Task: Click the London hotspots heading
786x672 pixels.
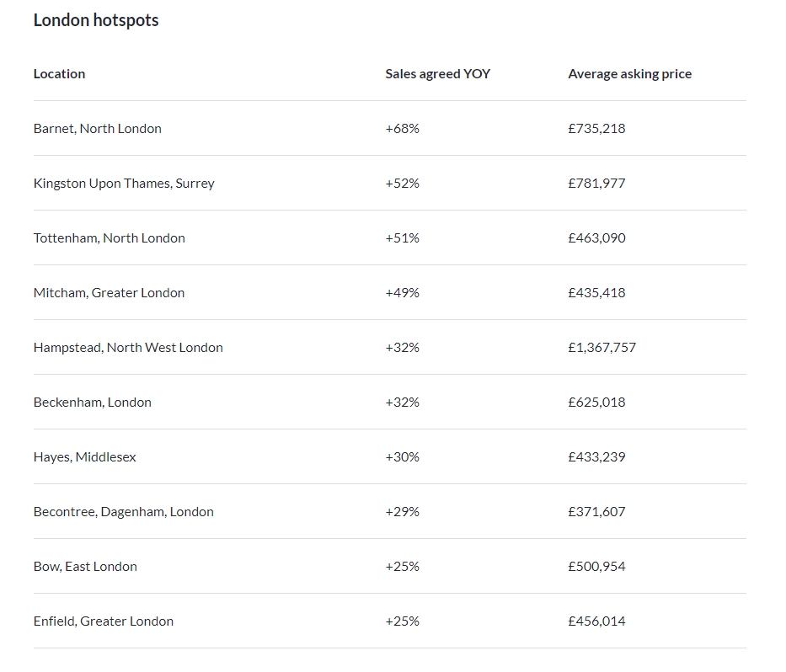Action: point(96,20)
